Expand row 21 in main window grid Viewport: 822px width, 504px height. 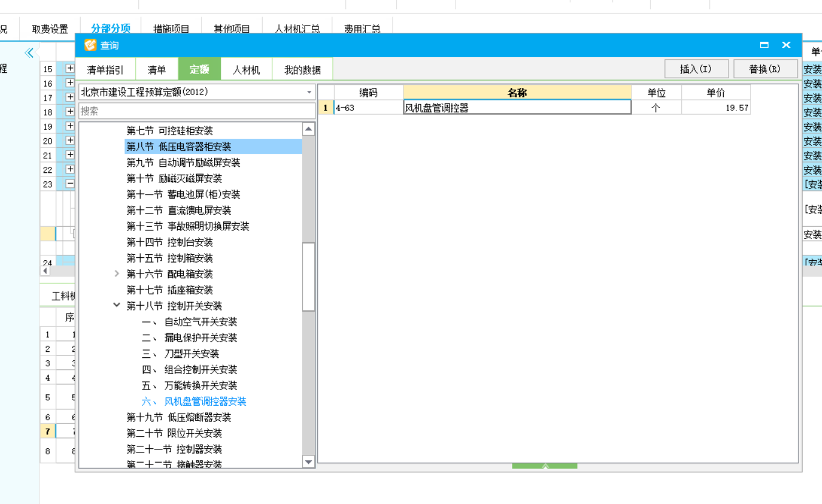70,155
